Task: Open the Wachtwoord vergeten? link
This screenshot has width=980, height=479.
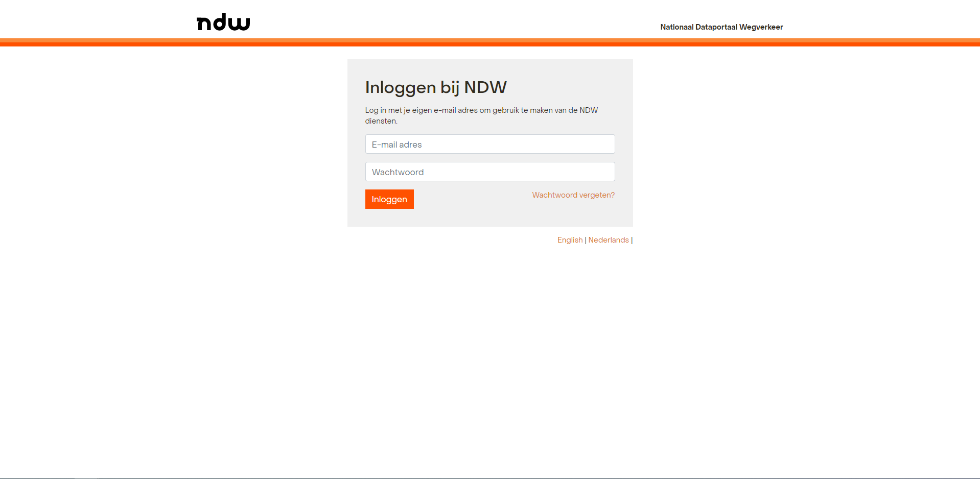Action: pos(573,195)
